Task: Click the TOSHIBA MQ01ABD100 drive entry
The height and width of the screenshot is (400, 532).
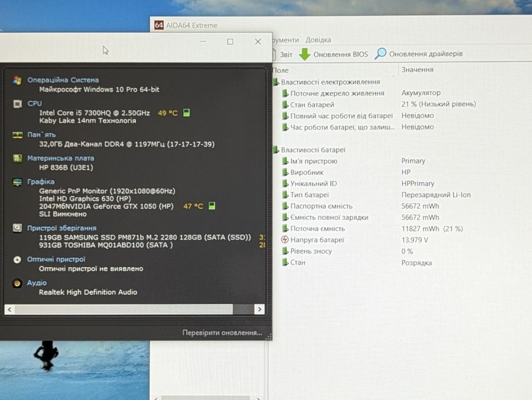Action: coord(106,245)
